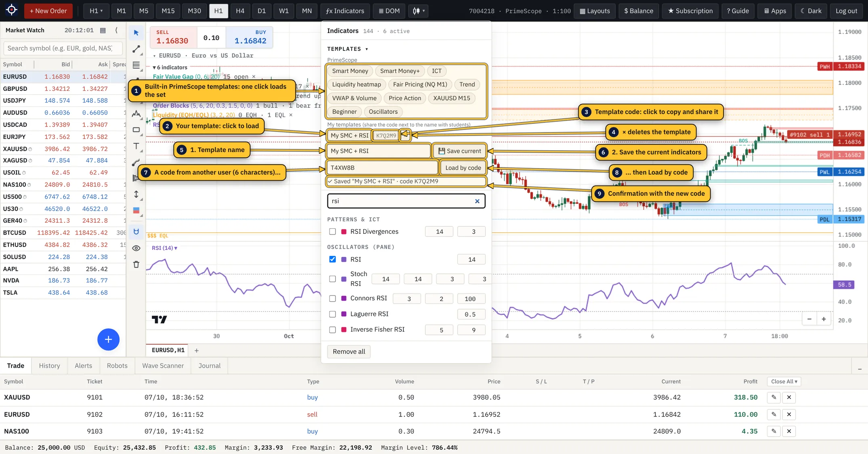Edit the NAS100 position 9103
This screenshot has height=454, width=868.
click(774, 431)
